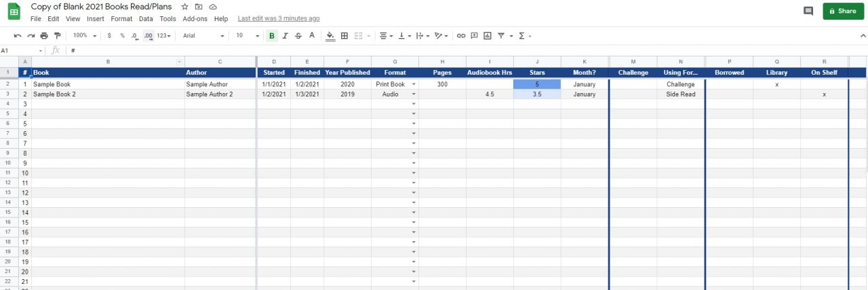
Task: Click the formula bar input field
Action: tap(407, 50)
